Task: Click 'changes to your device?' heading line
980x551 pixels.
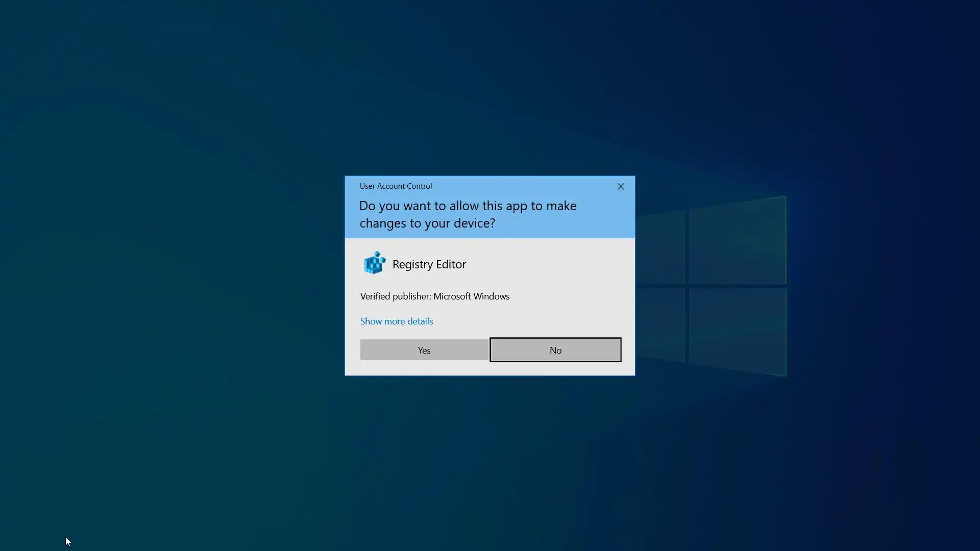Action: [x=427, y=223]
